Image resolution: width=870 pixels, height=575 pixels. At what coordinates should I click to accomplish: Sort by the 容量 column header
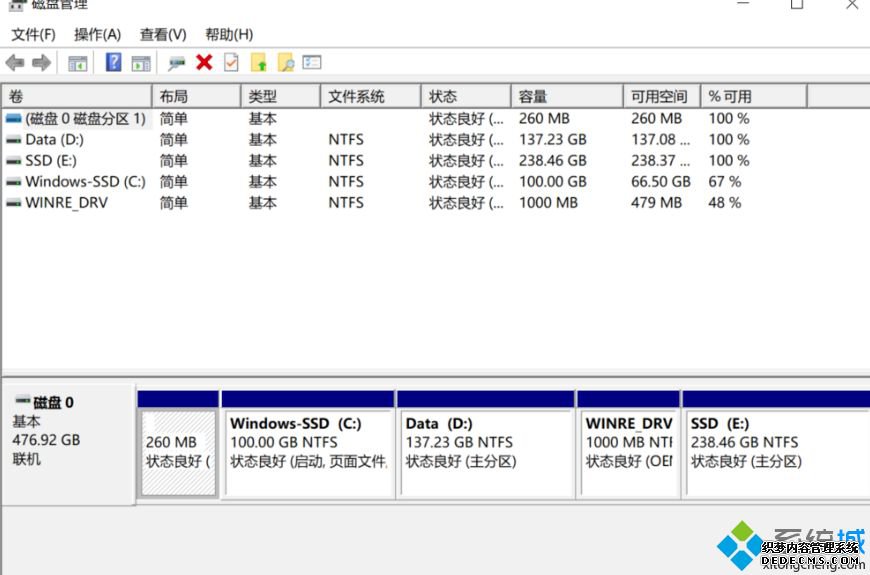click(x=567, y=97)
